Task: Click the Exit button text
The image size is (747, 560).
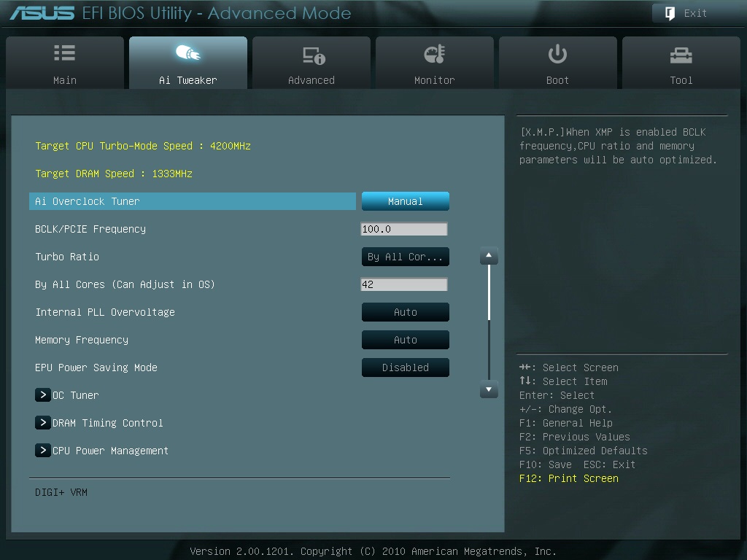Action: [x=695, y=13]
